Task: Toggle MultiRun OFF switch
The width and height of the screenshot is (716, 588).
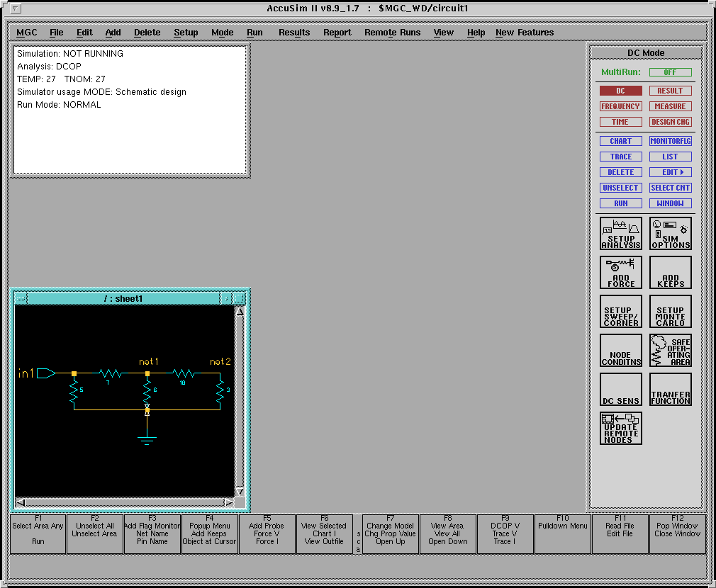Action: tap(671, 72)
